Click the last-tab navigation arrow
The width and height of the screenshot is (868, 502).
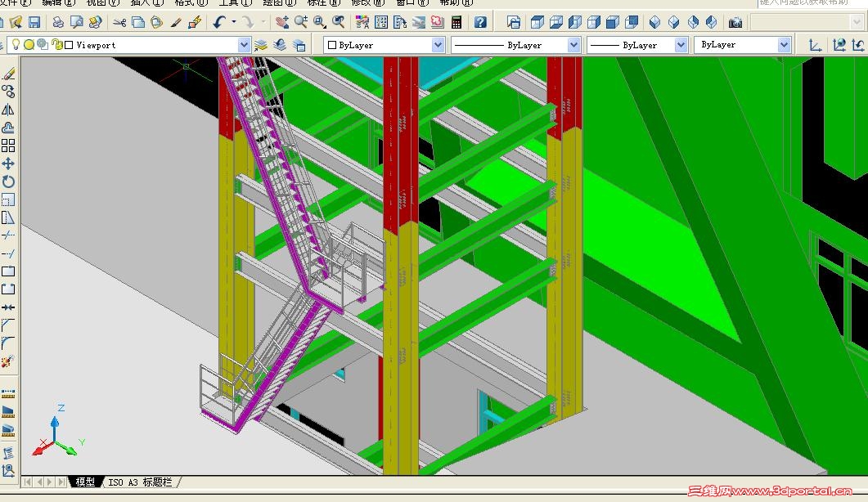click(x=62, y=482)
